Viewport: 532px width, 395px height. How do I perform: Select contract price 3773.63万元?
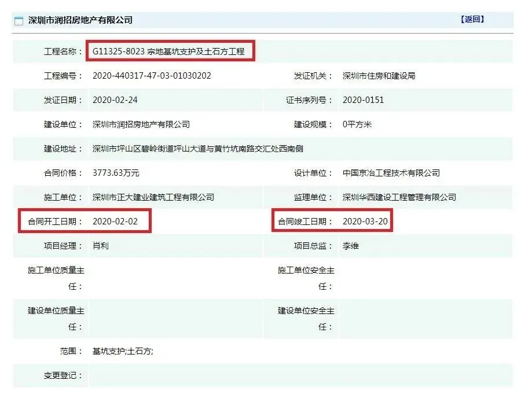coord(116,173)
